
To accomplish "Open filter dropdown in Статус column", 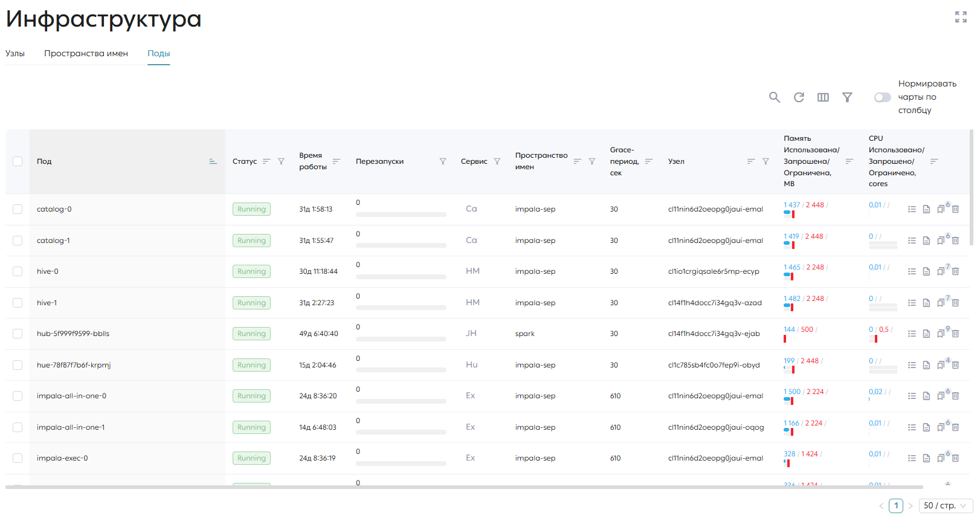I will click(281, 161).
